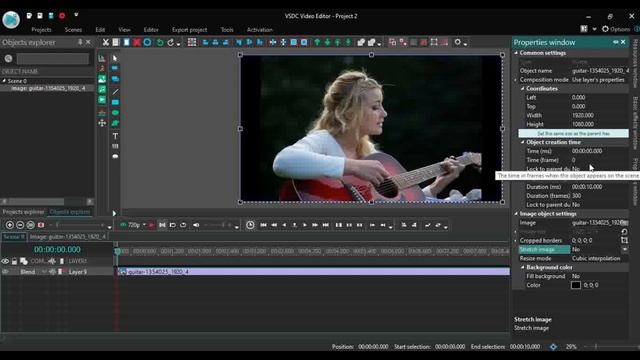Click the Redo arrow icon
The height and width of the screenshot is (360, 640).
(171, 42)
